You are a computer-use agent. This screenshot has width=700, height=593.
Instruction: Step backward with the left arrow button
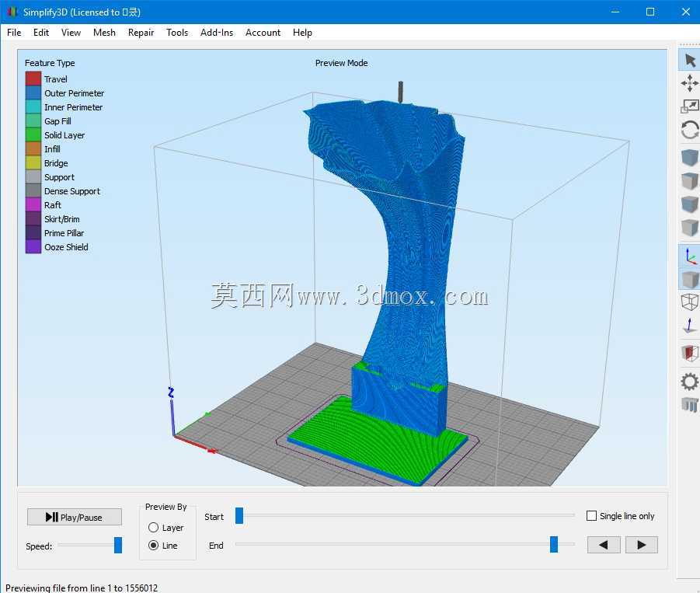click(x=604, y=545)
